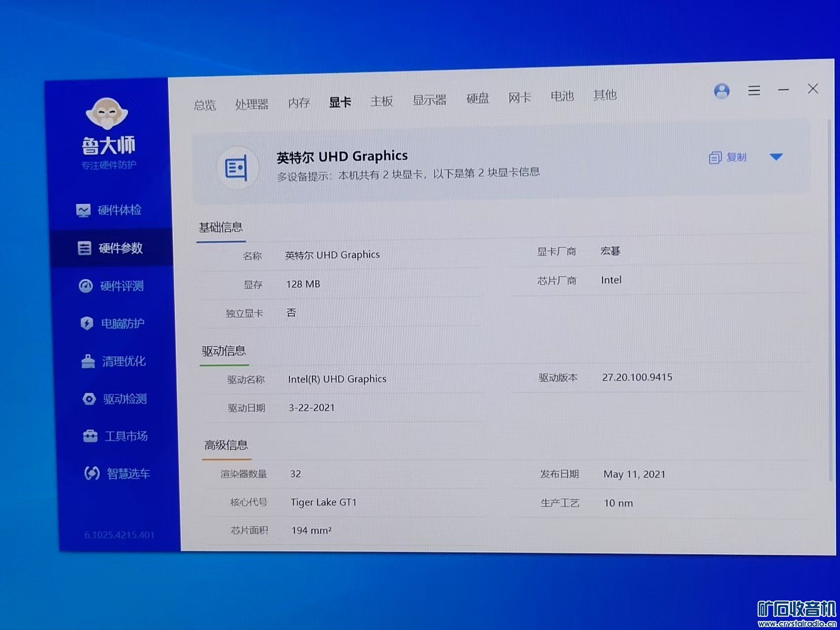This screenshot has width=840, height=630.
Task: Select the 显卡 tab
Action: coord(340,102)
